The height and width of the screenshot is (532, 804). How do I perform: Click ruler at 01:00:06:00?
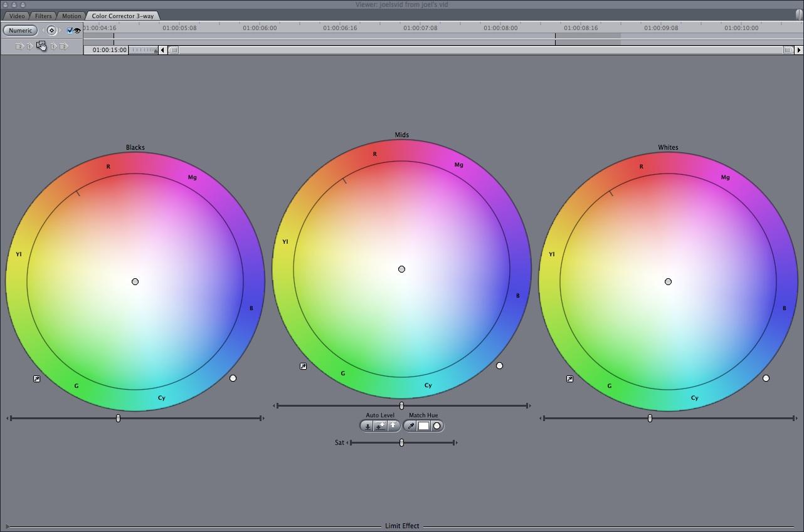260,28
